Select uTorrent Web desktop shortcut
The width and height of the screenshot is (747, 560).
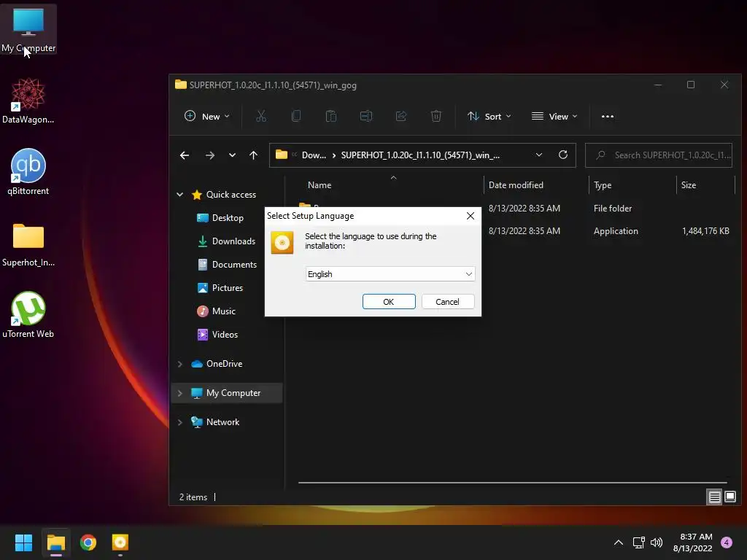coord(28,315)
